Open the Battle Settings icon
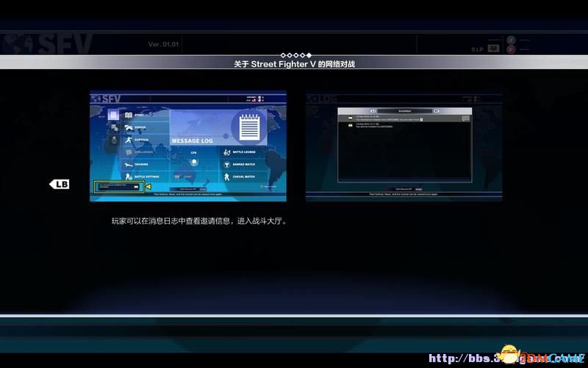588x368 pixels. tap(129, 177)
